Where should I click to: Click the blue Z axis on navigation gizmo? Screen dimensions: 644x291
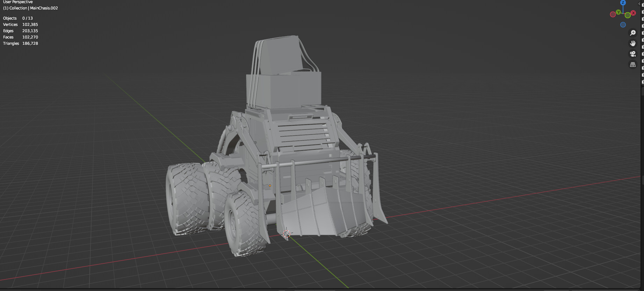pos(623,2)
